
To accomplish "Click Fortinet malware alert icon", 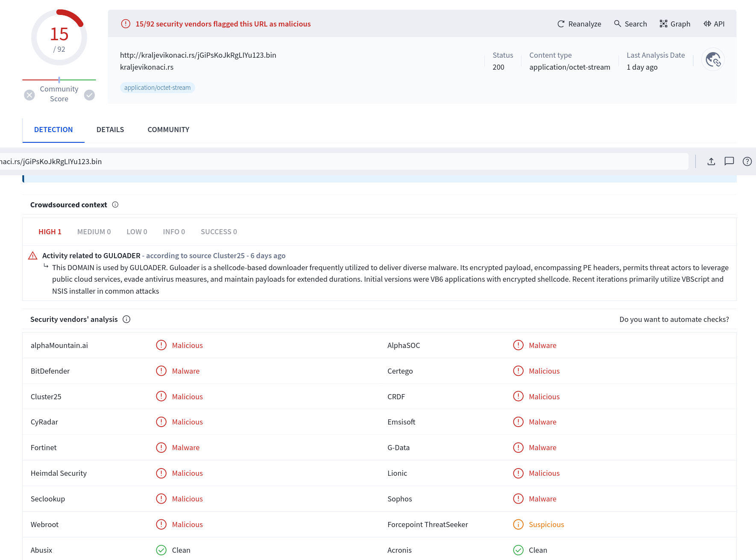I will click(161, 448).
